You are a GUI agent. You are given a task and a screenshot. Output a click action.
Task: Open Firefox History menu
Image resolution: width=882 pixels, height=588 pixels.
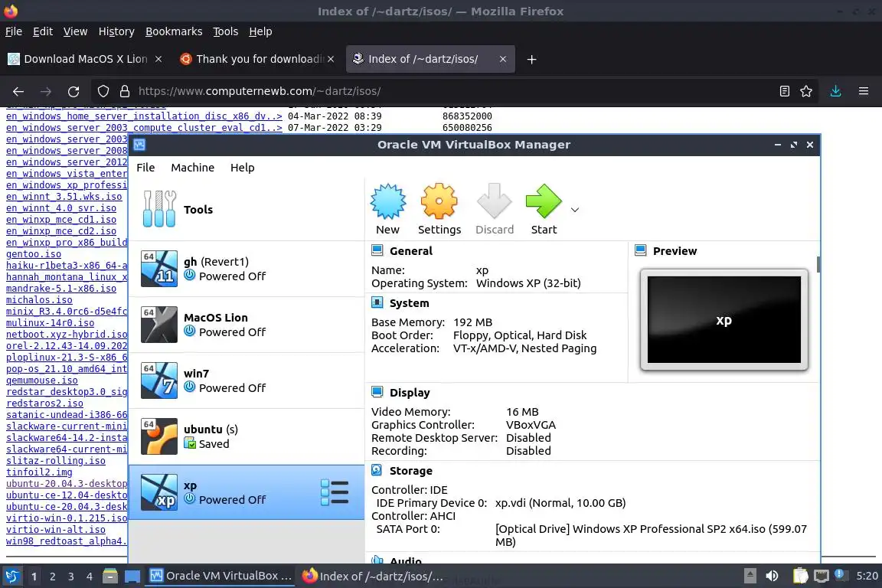click(x=116, y=31)
